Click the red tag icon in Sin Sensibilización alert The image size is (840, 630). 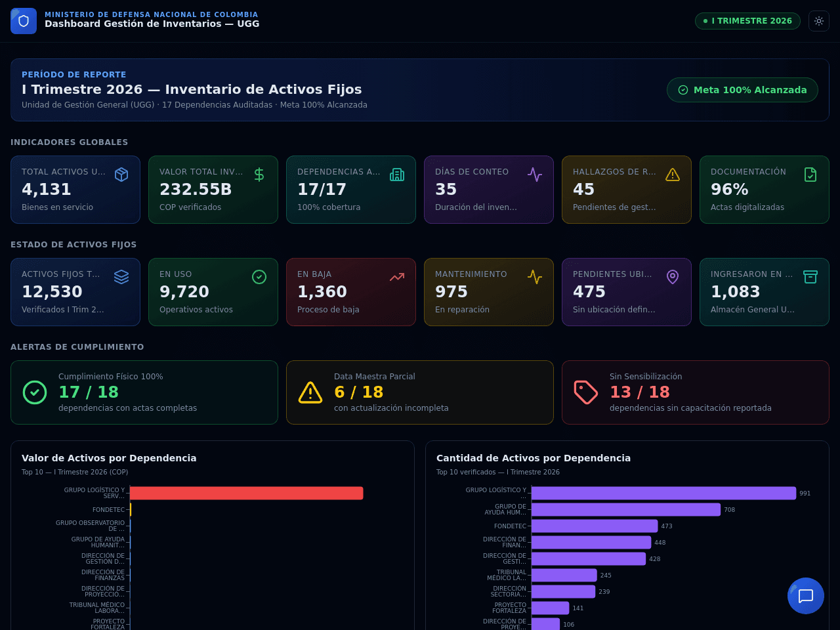(586, 392)
